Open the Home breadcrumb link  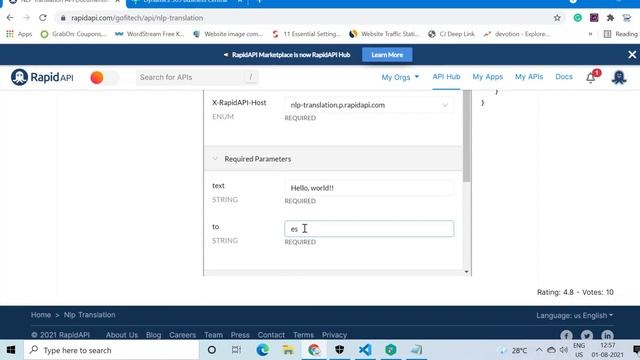(x=41, y=315)
